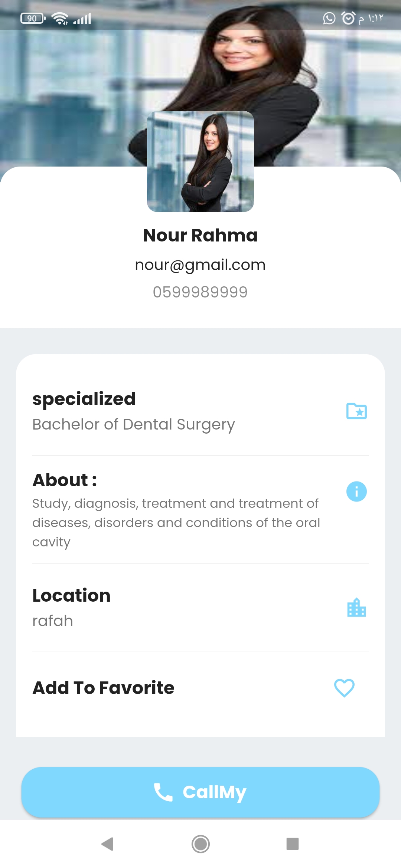Select the Bachelor of Dental Surgery text
Screen dimensions: 401x868
tap(134, 424)
